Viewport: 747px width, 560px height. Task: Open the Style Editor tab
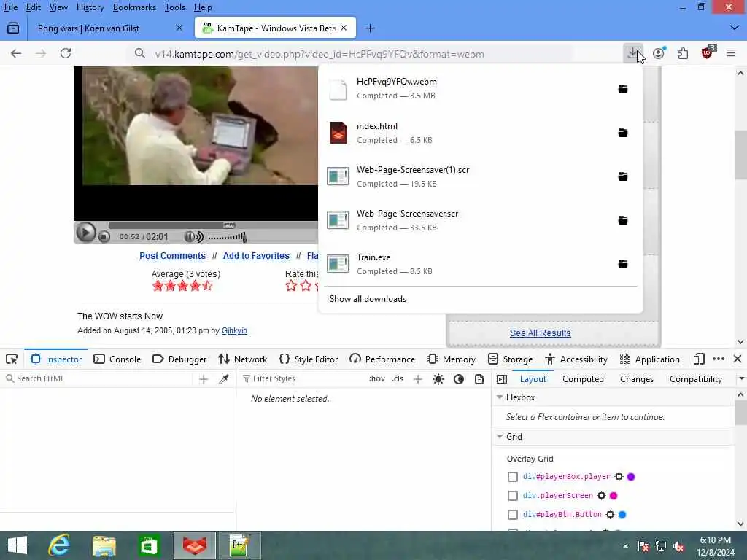tap(309, 359)
